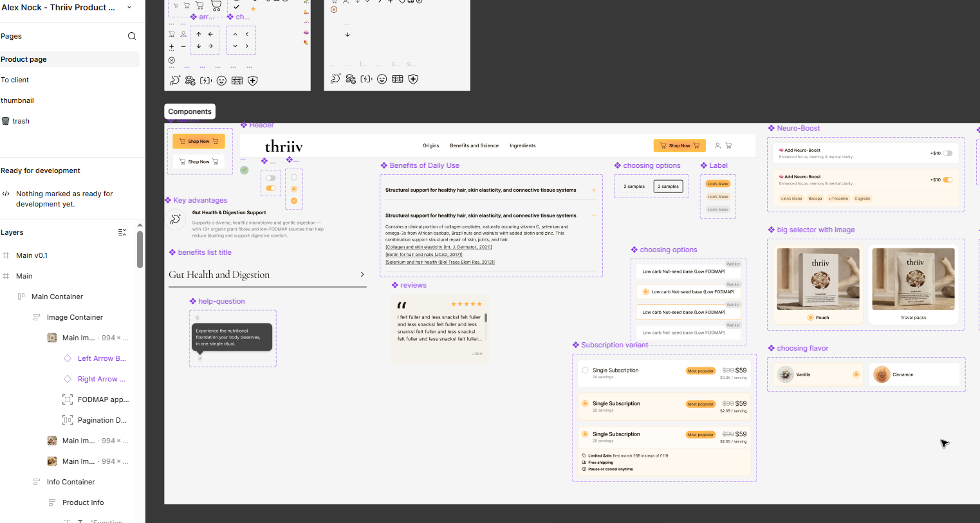Toggle the on switch in second Add Neuro-Boost card
The height and width of the screenshot is (523, 980).
pos(947,179)
